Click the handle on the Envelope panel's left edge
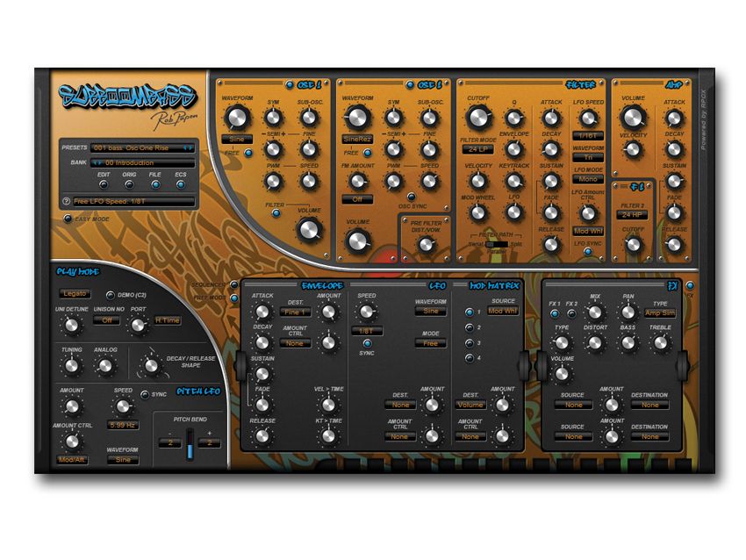Screen dimensions: 746x560 pyautogui.click(x=240, y=365)
